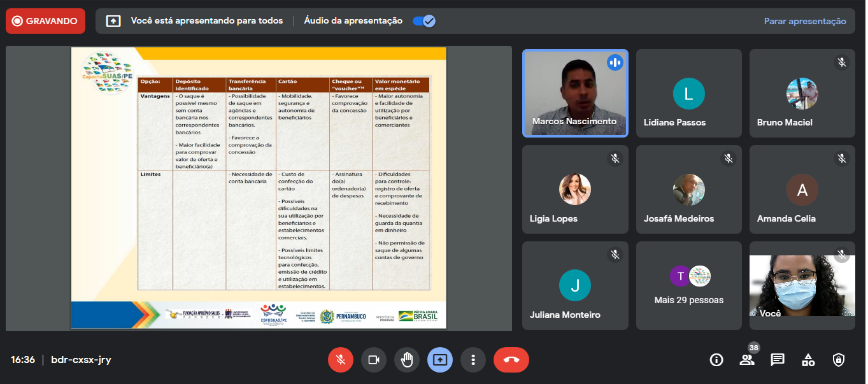Image resolution: width=868 pixels, height=384 pixels.
Task: Click the present screen icon in bottom bar
Action: tap(440, 360)
